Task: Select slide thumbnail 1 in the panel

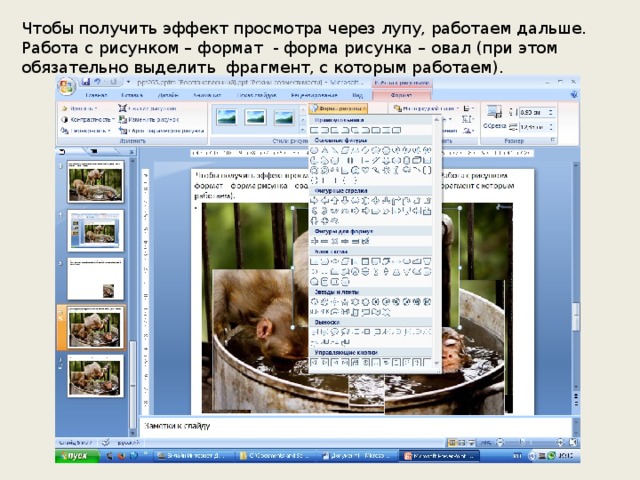Action: coord(96,181)
